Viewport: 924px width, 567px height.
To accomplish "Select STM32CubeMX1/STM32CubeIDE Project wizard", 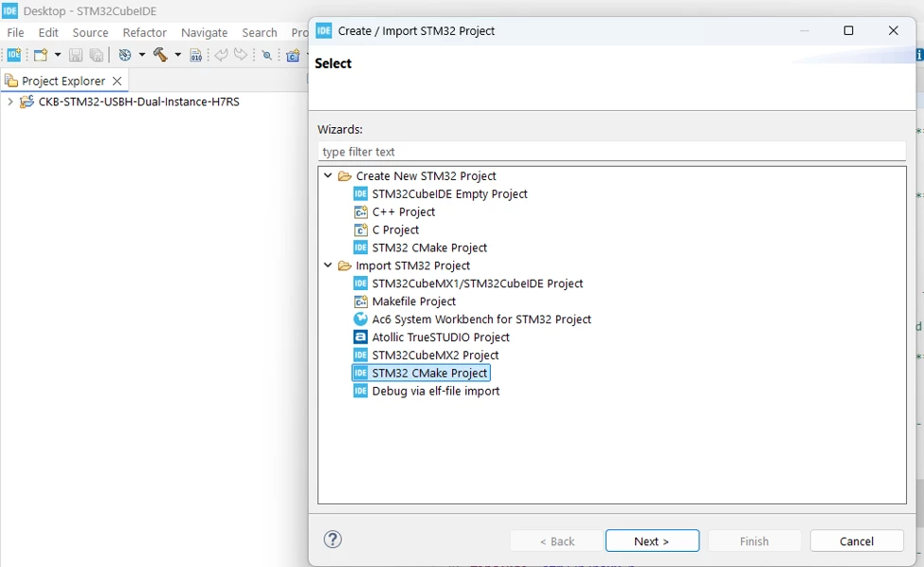I will (478, 283).
